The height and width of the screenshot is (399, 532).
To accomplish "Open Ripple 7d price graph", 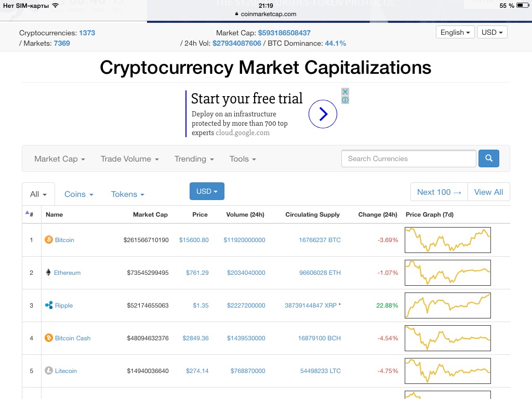I will click(x=448, y=305).
